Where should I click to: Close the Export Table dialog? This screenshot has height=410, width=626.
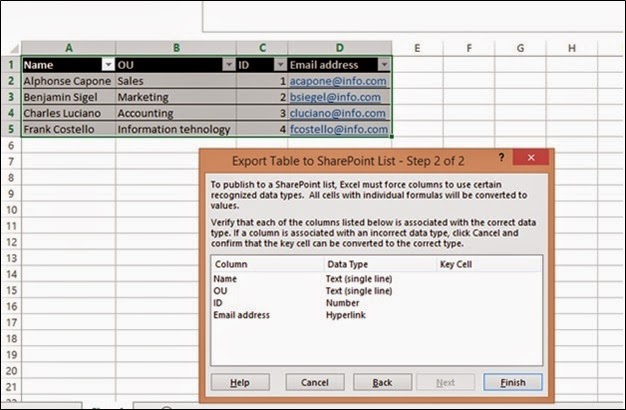[x=531, y=157]
